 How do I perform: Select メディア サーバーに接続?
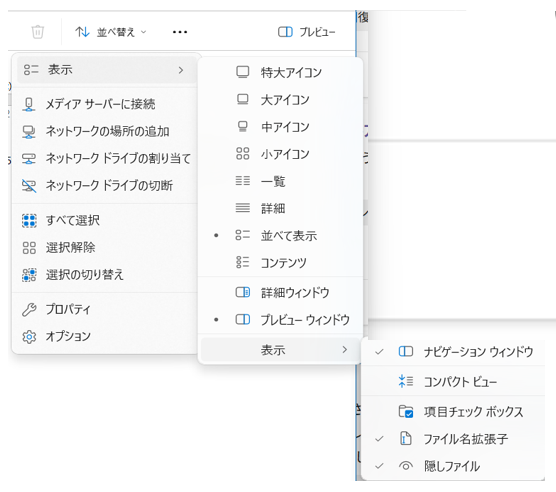(x=105, y=104)
